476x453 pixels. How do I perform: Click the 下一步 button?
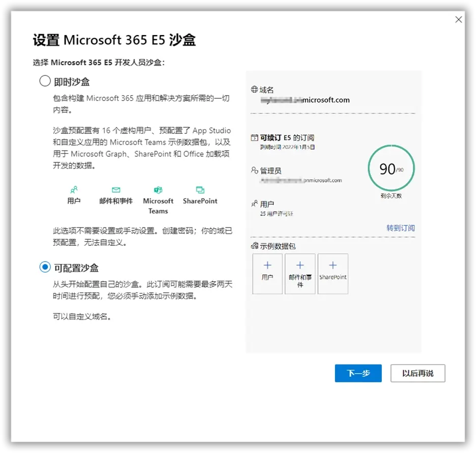point(358,373)
